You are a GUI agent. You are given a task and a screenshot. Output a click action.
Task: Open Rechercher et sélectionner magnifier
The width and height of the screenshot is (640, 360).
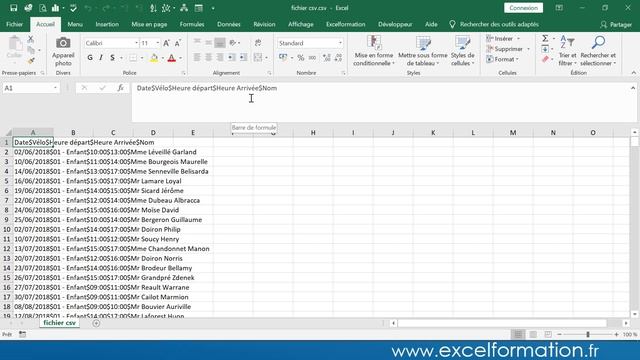598,51
